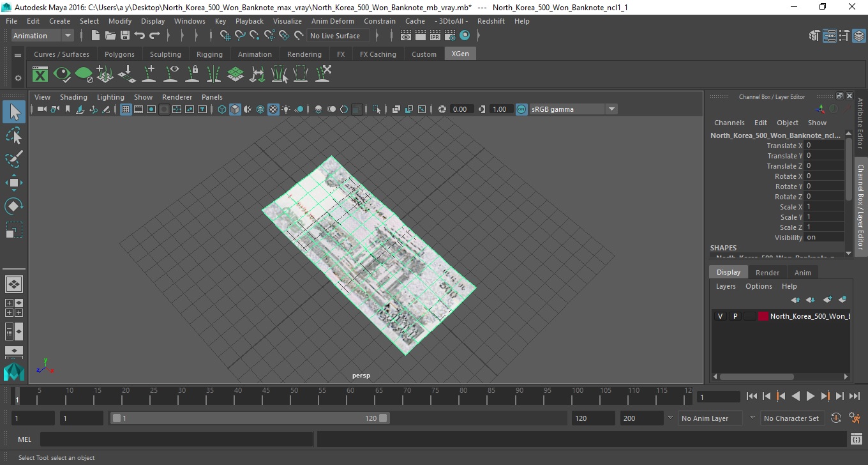The height and width of the screenshot is (465, 868).
Task: Open the Channels menu in Channel Box
Action: click(x=729, y=123)
